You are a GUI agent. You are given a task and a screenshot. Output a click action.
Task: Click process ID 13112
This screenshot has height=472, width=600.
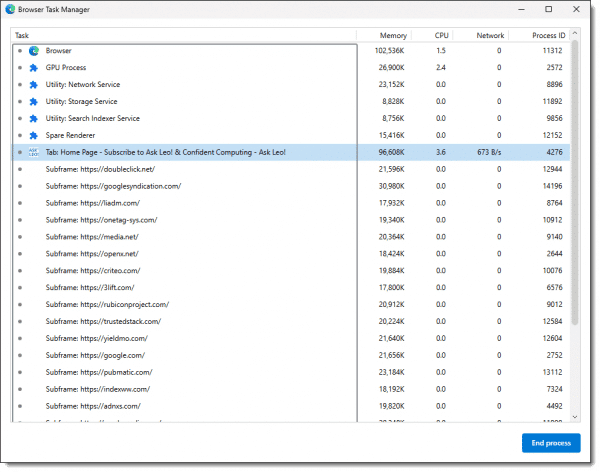tap(553, 372)
